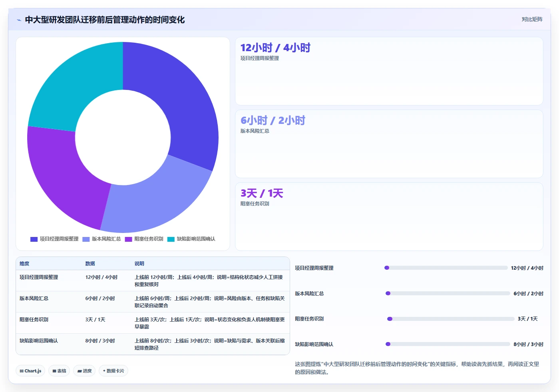
Task: Click the description starting 上线前 12小时/周
Action: pyautogui.click(x=209, y=281)
